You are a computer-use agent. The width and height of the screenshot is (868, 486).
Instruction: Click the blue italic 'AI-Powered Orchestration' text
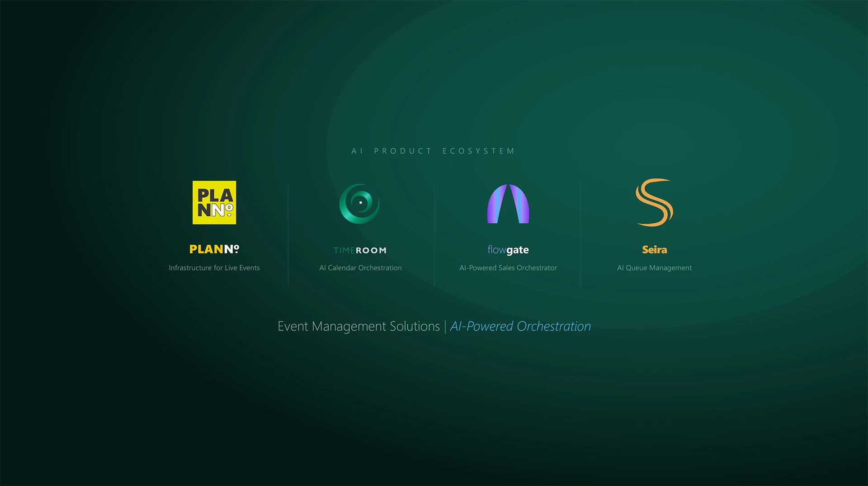[520, 326]
